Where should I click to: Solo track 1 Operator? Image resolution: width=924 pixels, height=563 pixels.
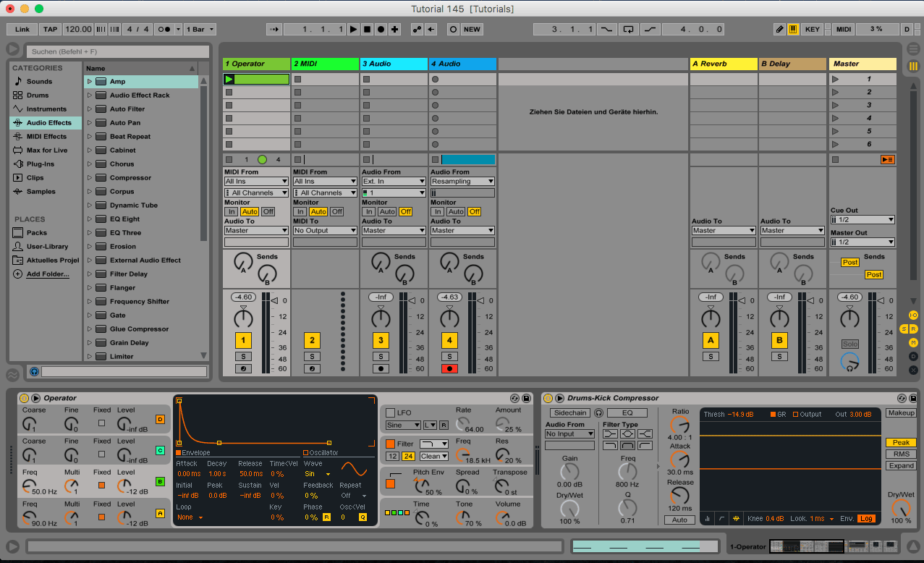click(243, 356)
